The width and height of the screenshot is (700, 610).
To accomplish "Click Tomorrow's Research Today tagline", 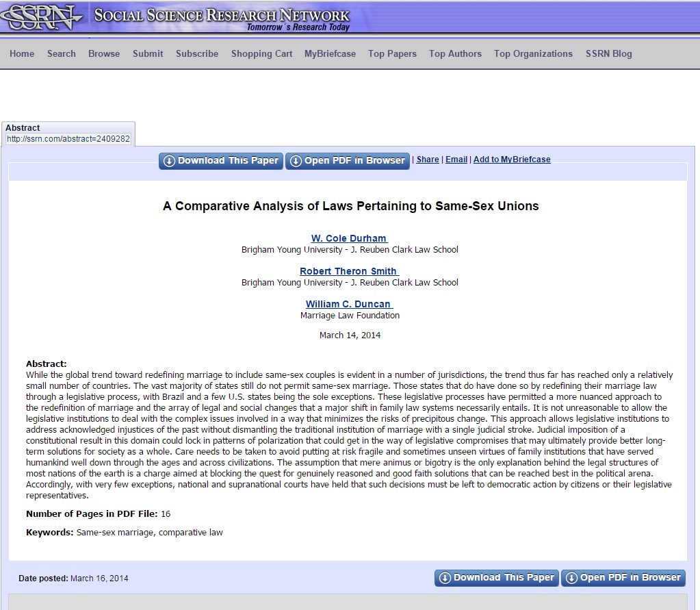I will tap(298, 27).
